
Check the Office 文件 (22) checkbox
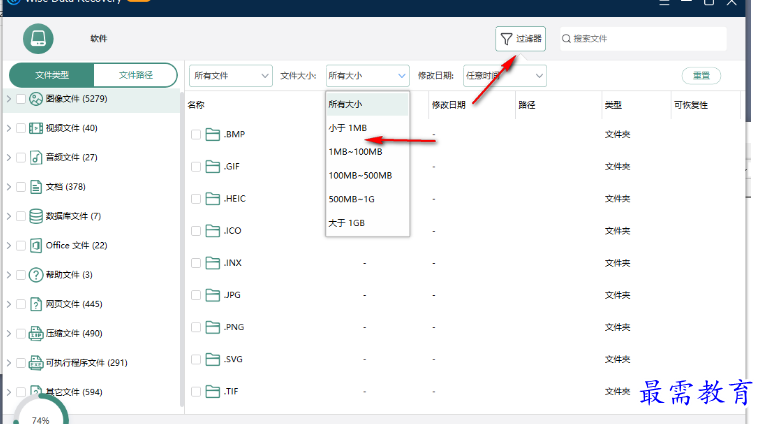(x=21, y=245)
